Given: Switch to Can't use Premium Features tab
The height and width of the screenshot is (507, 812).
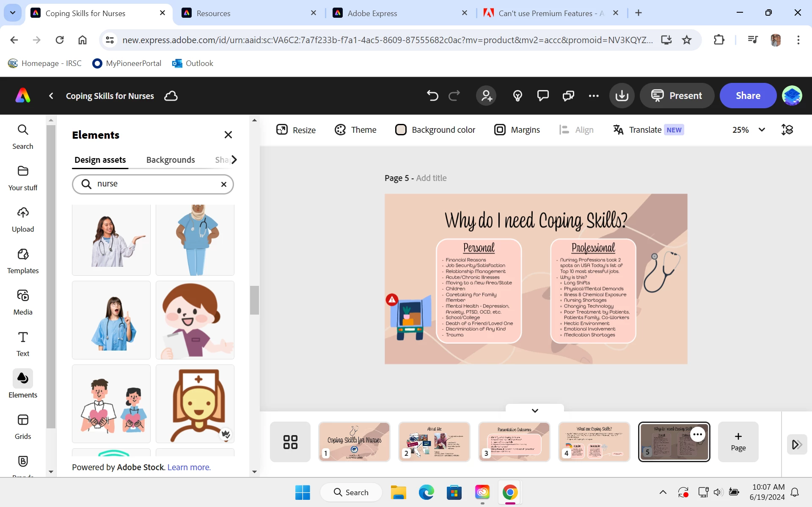Looking at the screenshot, I should [551, 13].
